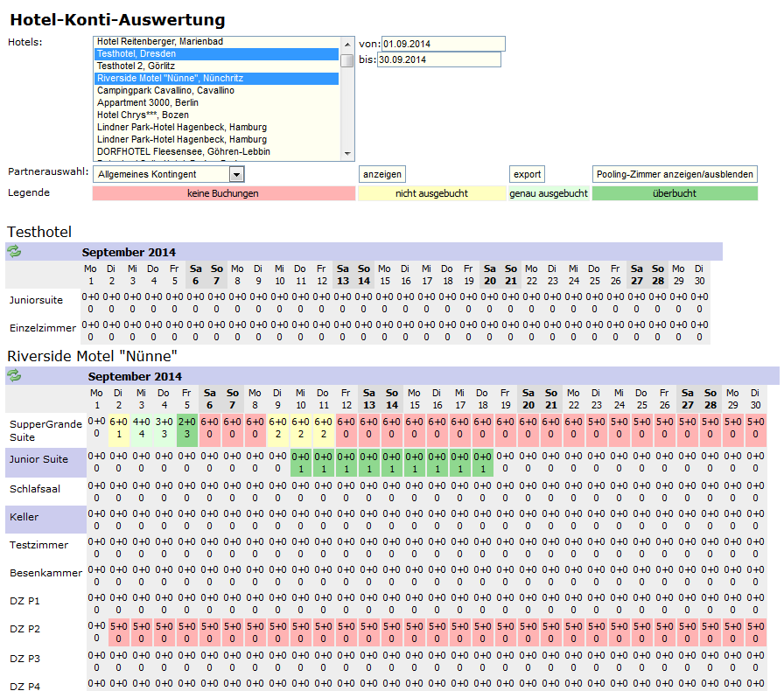The height and width of the screenshot is (691, 784).
Task: Click the highlighted 'Keller' row label
Action: tap(45, 517)
